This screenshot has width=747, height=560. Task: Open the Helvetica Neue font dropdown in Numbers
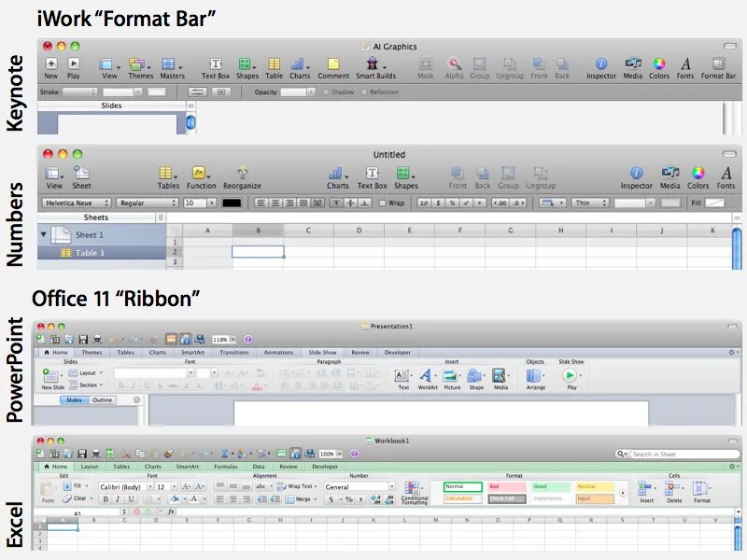(77, 203)
